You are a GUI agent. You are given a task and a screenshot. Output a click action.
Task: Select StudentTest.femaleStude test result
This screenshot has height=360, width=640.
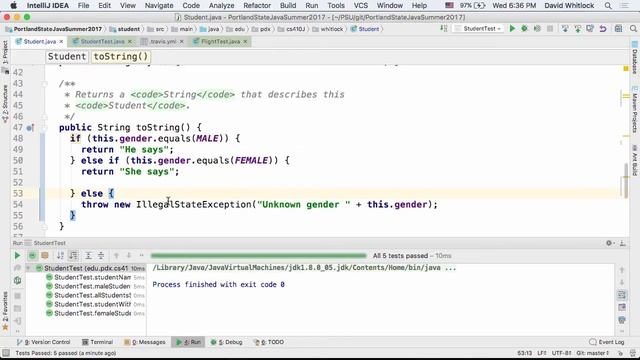point(92,313)
